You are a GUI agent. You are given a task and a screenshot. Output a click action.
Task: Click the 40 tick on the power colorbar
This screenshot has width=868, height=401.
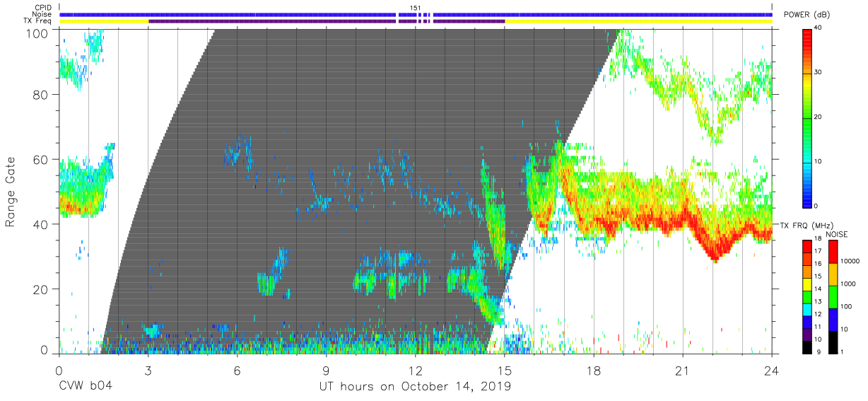pos(819,29)
